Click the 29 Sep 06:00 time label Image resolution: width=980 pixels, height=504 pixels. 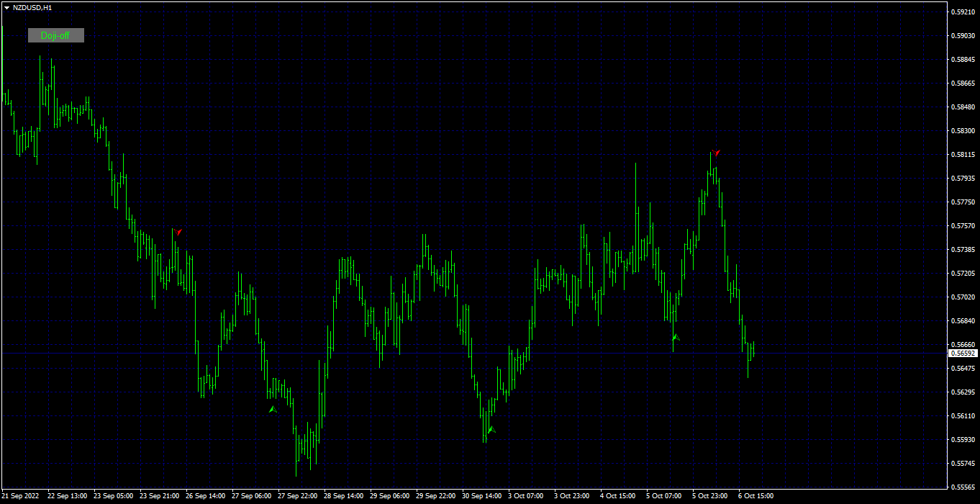[389, 496]
